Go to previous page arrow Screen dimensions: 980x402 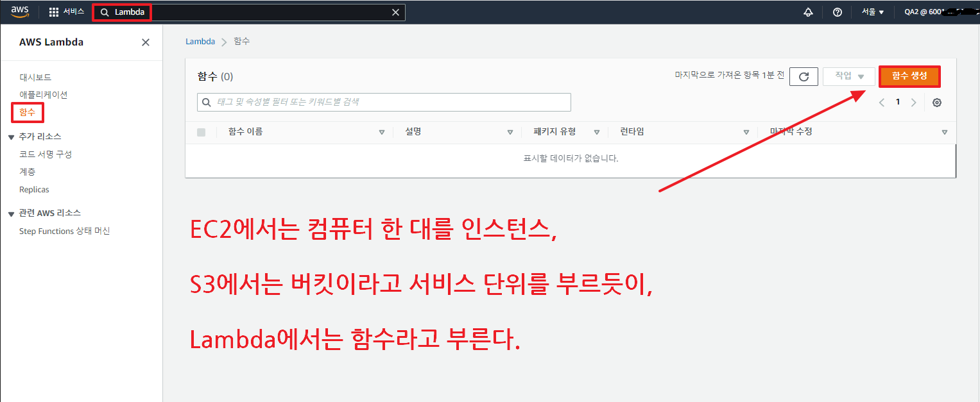click(882, 103)
